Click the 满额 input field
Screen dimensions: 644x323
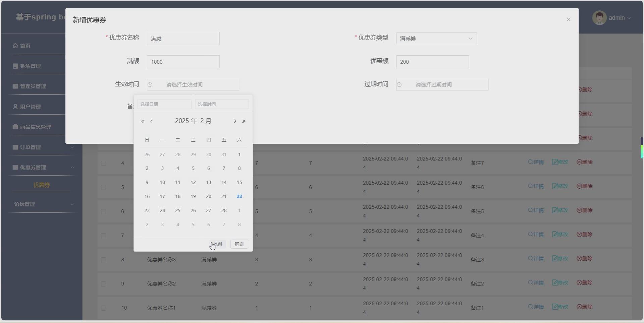(x=183, y=62)
